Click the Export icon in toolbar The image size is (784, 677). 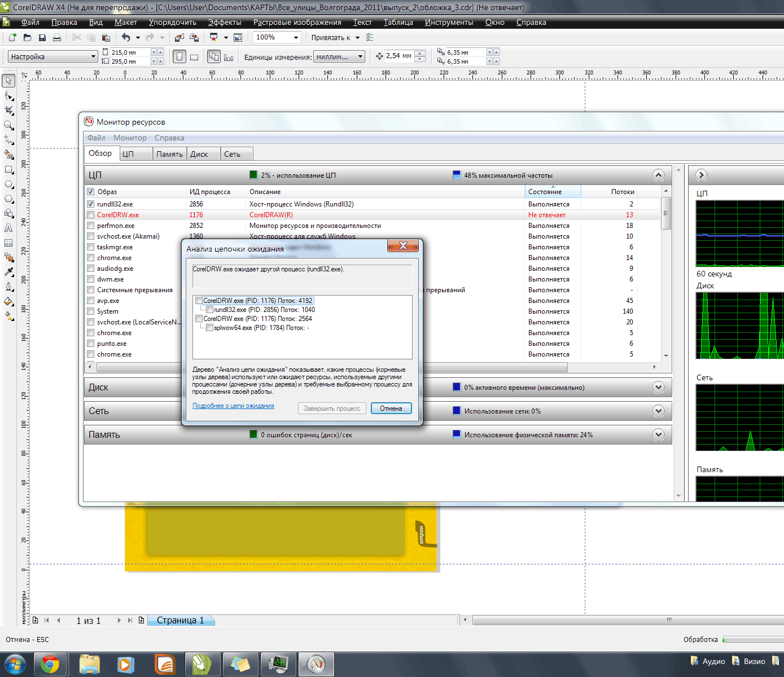click(x=194, y=37)
